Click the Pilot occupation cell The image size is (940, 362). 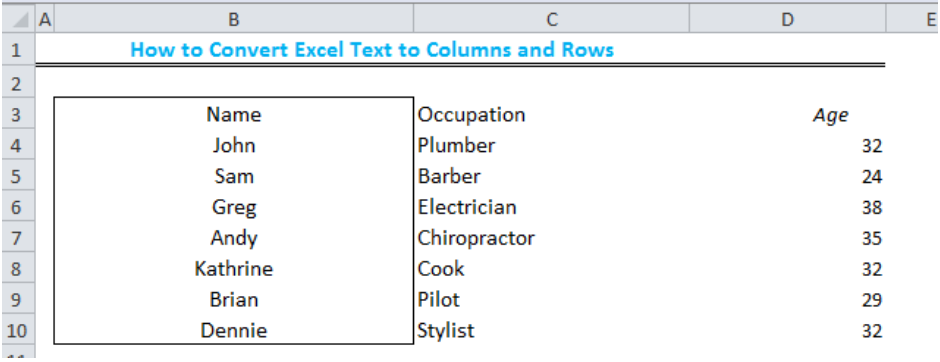(552, 300)
